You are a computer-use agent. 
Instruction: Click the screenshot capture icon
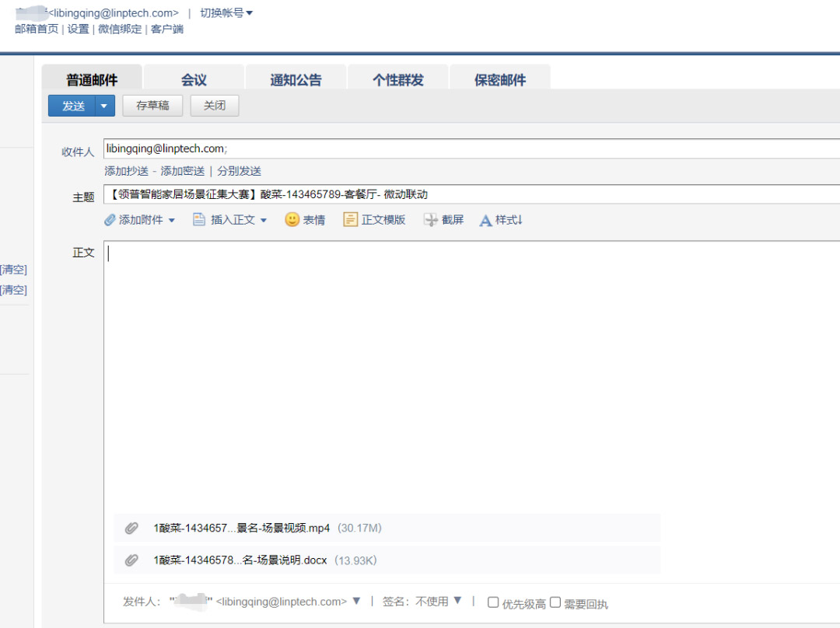coord(431,220)
